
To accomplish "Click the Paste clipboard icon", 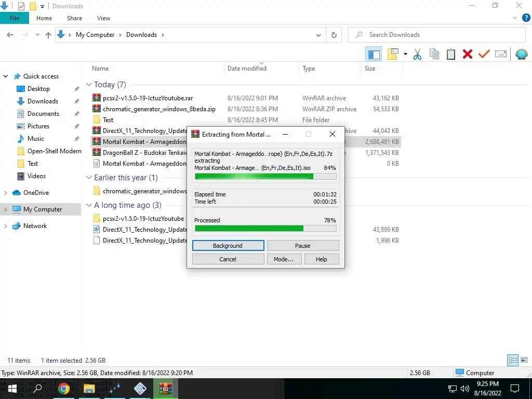I will [450, 54].
